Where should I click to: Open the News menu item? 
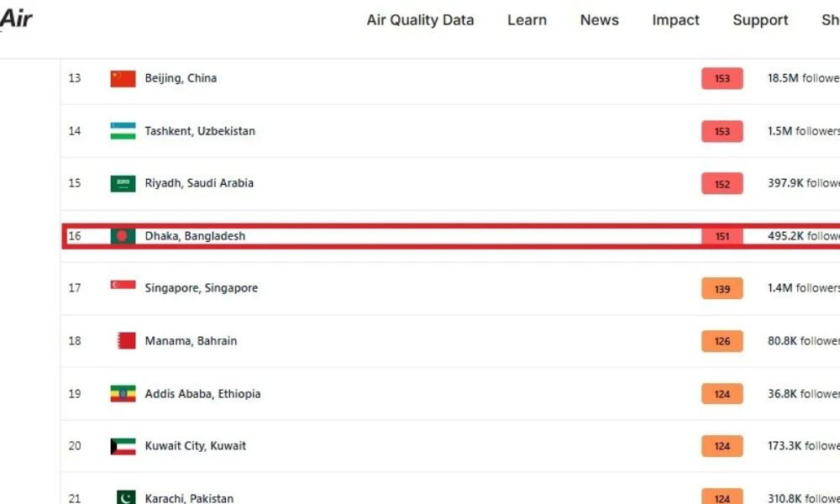pyautogui.click(x=600, y=20)
